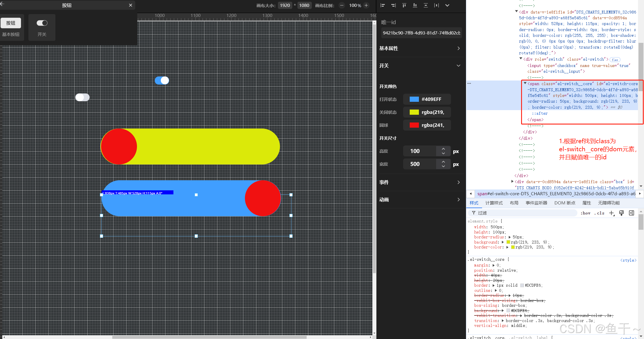Zoom in canvas with plus icon

(x=366, y=5)
